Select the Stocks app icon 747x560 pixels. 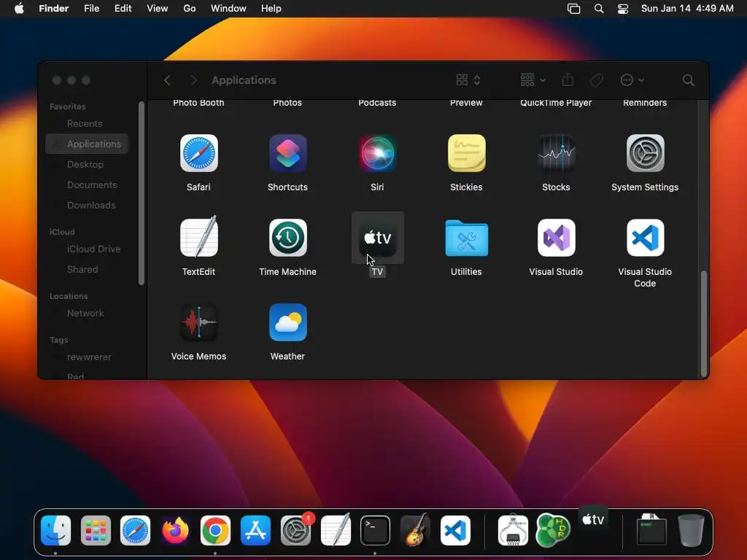point(556,153)
